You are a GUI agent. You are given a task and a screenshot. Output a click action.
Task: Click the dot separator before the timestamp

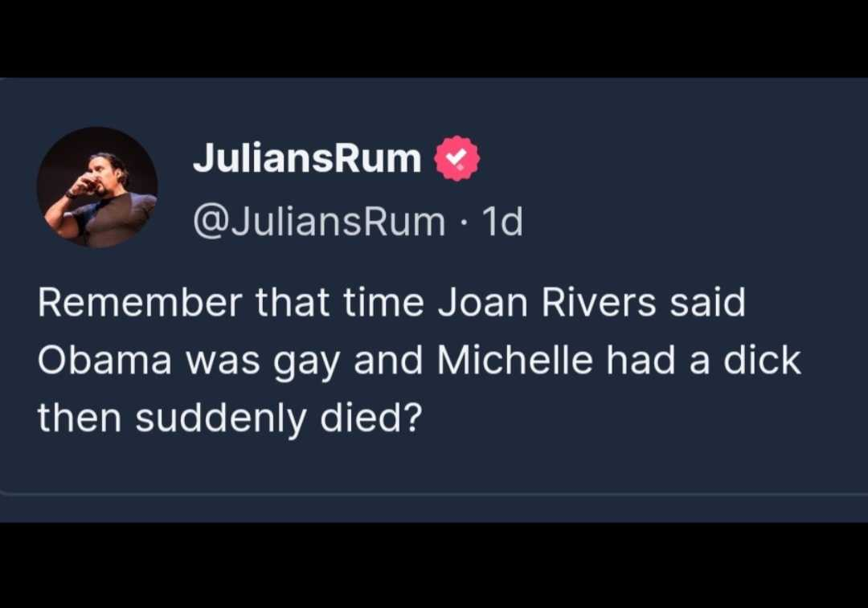pyautogui.click(x=462, y=222)
